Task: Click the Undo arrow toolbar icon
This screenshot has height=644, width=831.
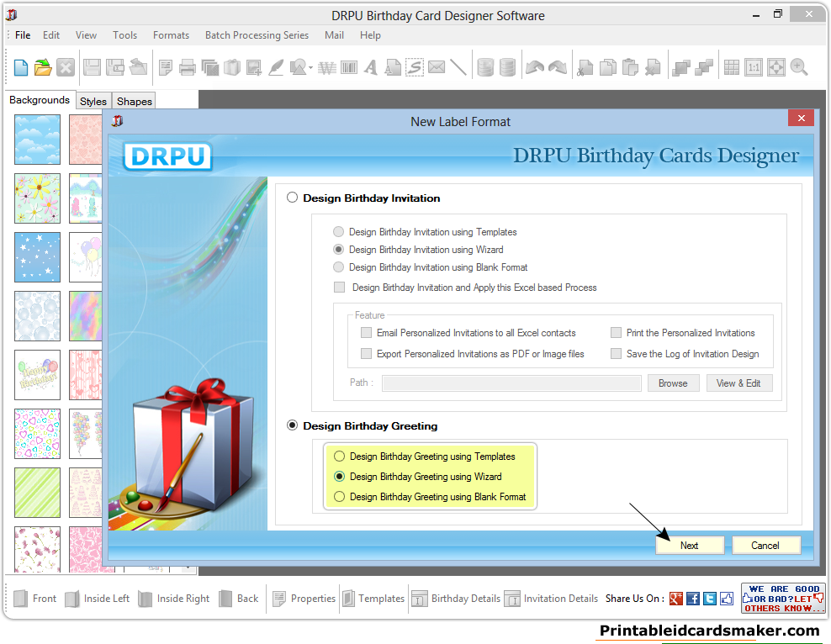Action: 535,68
